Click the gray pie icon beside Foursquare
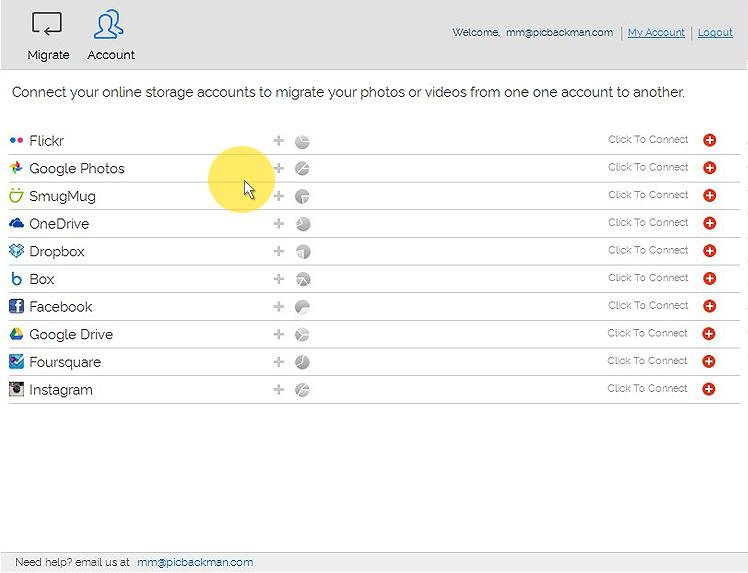748x573 pixels. [302, 362]
